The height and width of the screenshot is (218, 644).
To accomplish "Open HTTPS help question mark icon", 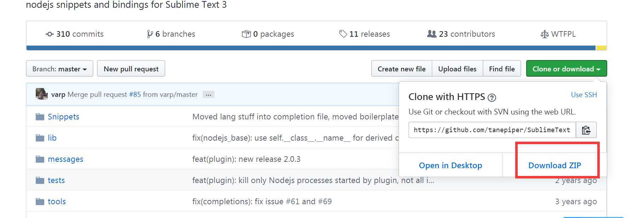I will tap(491, 98).
